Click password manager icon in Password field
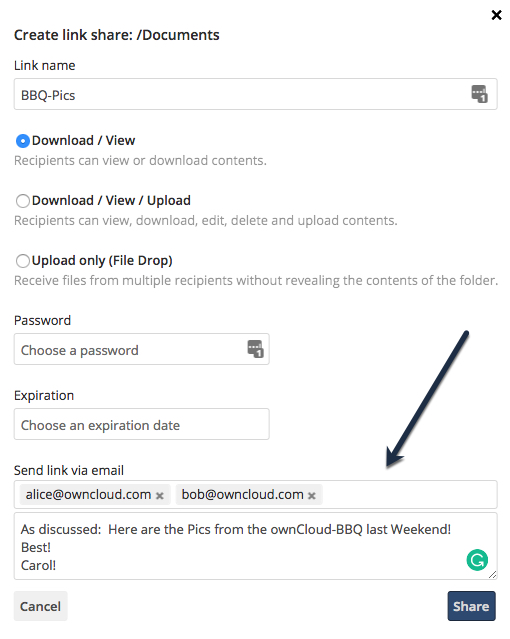510x639 pixels. (x=255, y=349)
